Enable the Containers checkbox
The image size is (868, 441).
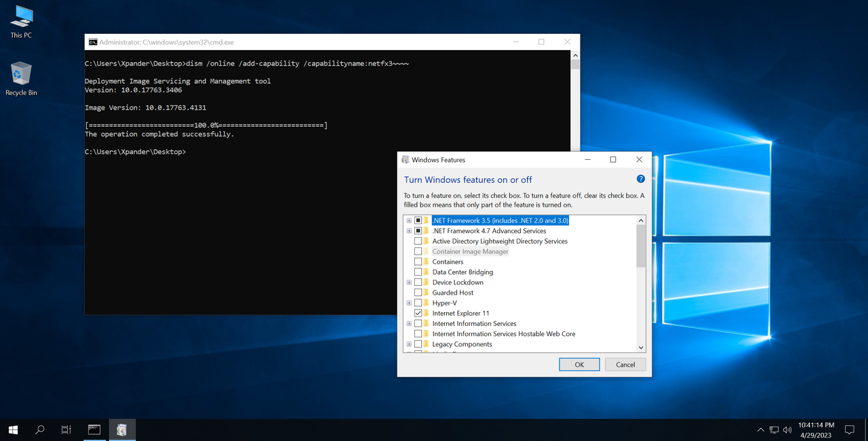pos(418,261)
